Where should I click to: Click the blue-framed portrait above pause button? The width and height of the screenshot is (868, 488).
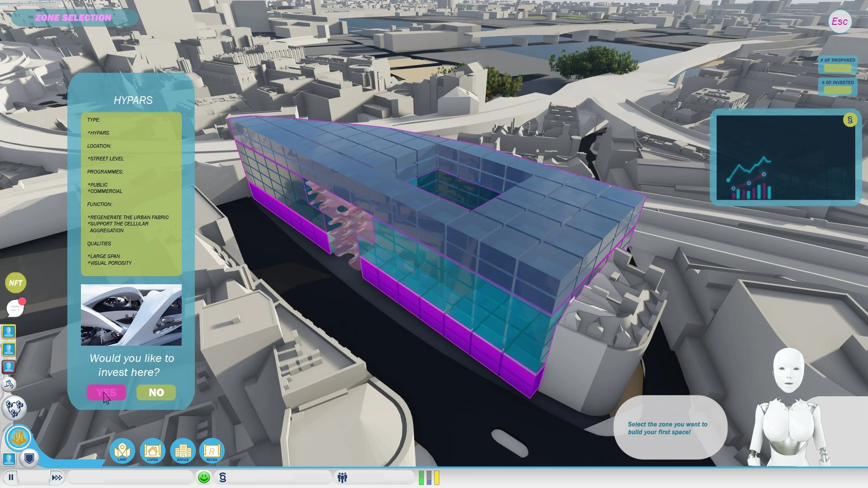click(9, 459)
